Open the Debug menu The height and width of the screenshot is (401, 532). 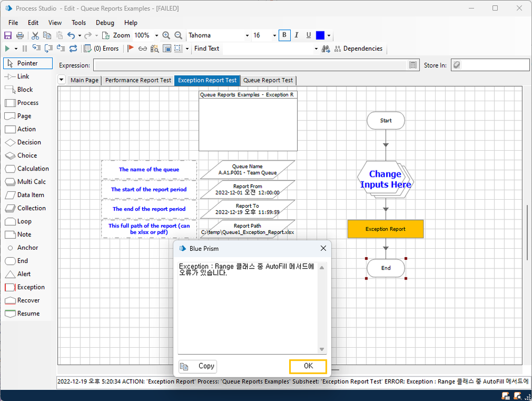(x=105, y=23)
